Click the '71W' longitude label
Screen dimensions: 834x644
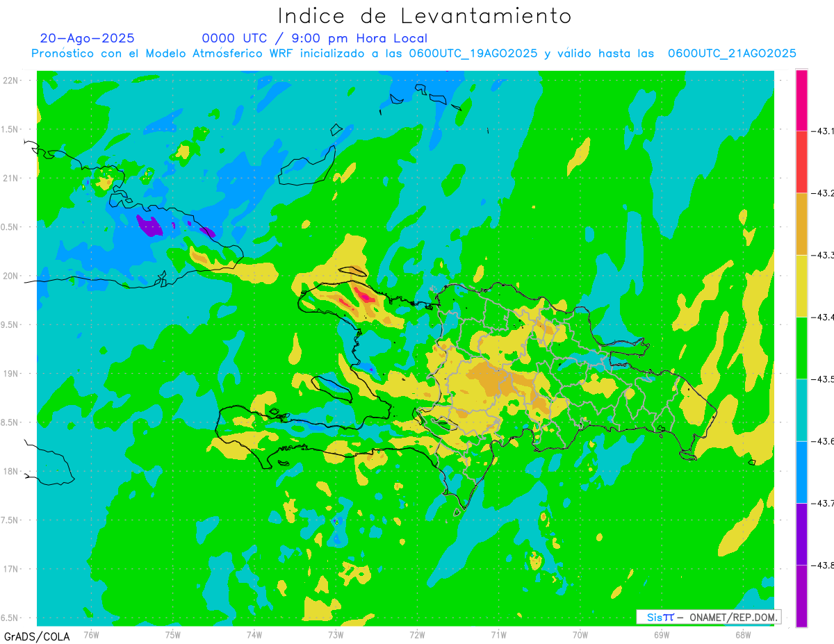point(498,634)
